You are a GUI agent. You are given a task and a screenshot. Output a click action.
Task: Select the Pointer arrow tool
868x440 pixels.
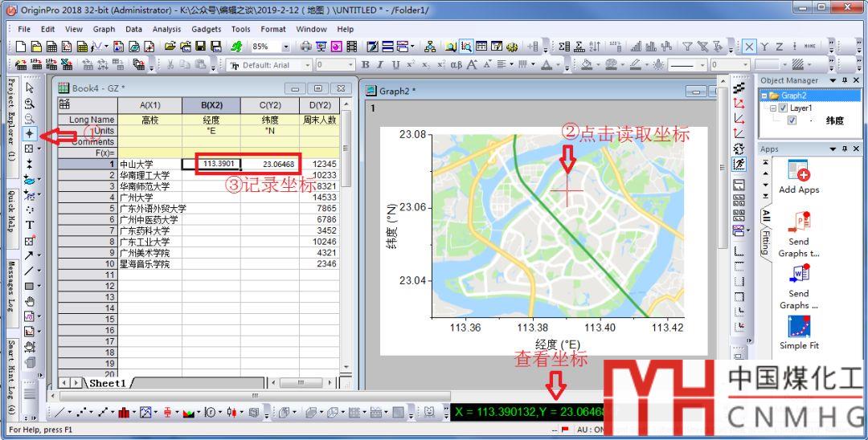click(x=30, y=88)
